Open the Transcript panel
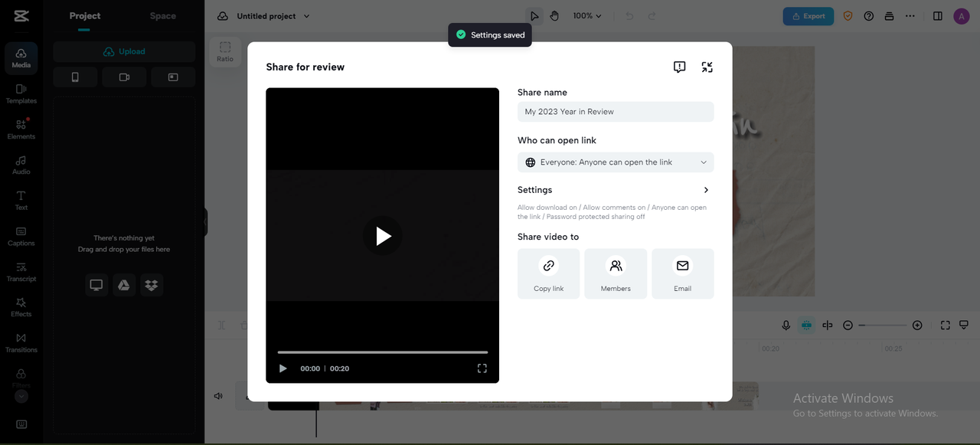Image resolution: width=980 pixels, height=445 pixels. pos(21,272)
